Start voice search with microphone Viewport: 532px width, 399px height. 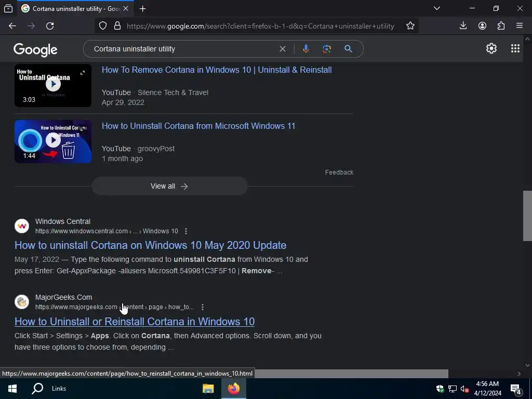[x=305, y=49]
